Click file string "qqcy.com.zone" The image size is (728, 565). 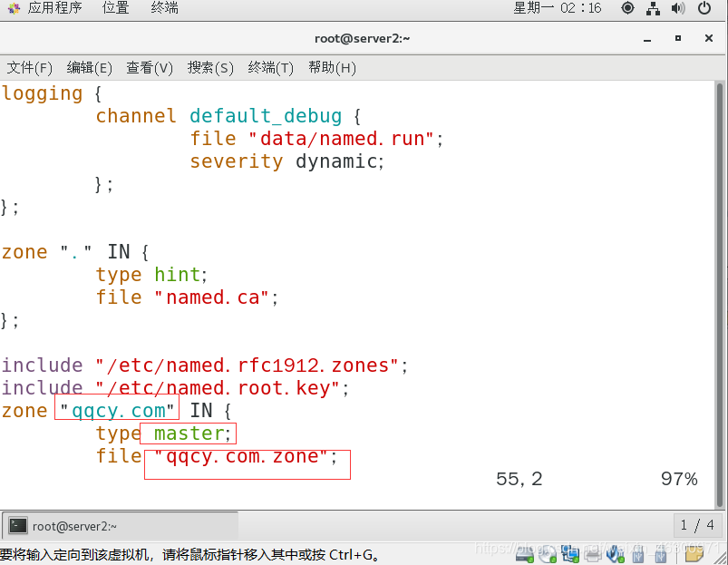point(242,457)
